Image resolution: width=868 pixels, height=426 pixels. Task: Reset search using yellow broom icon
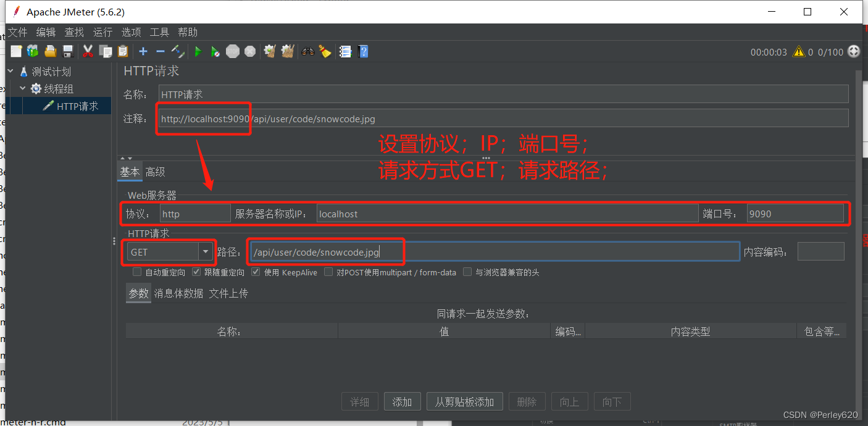coord(325,51)
